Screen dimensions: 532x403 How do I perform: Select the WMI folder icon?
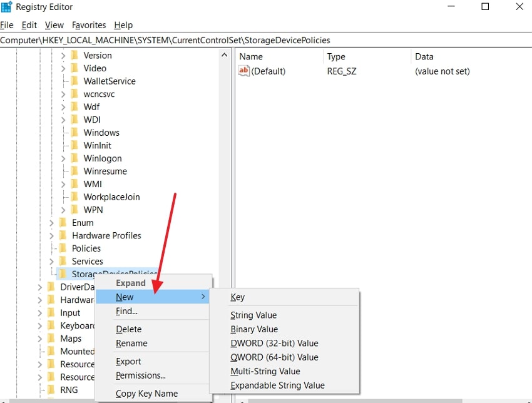point(74,184)
